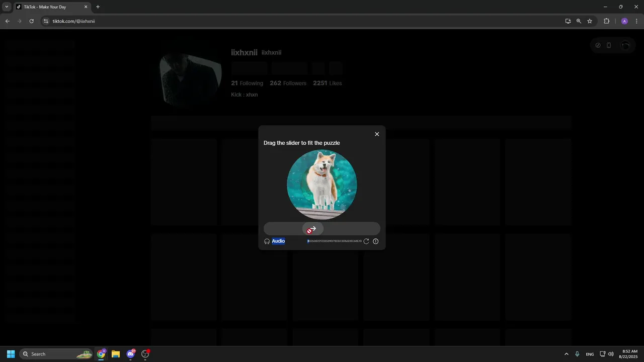This screenshot has height=362, width=644.
Task: Open Windows Start menu
Action: click(11, 354)
